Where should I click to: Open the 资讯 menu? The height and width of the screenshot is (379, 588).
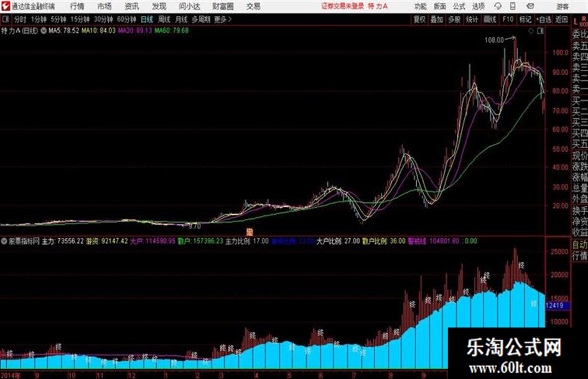[x=132, y=6]
